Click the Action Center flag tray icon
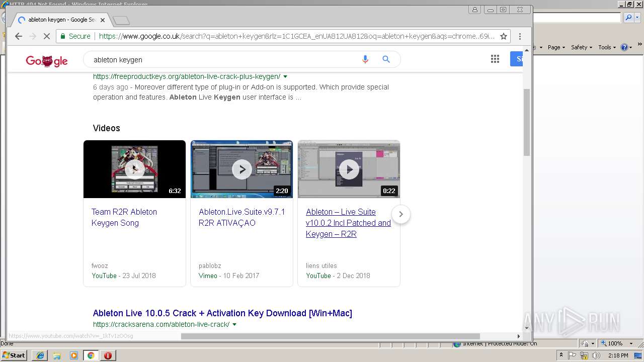 click(x=573, y=355)
